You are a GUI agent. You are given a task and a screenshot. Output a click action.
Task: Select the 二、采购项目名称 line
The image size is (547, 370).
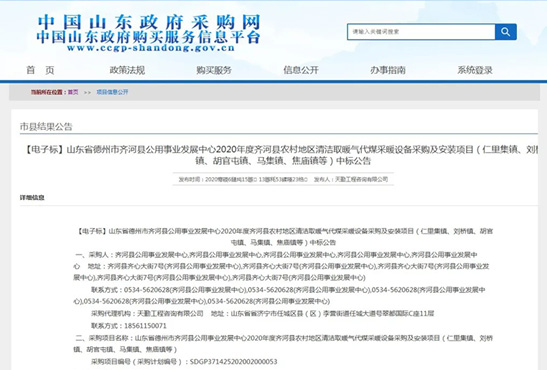pyautogui.click(x=283, y=343)
